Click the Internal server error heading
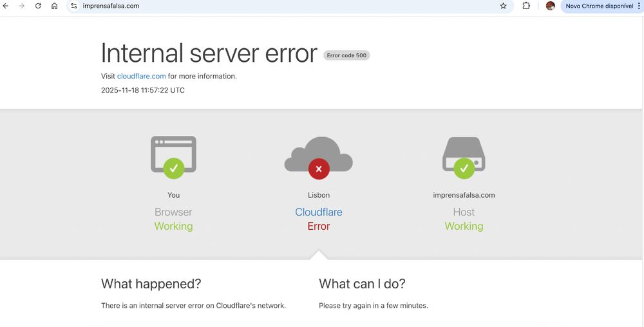Viewport: 644px width, 327px height. point(209,53)
